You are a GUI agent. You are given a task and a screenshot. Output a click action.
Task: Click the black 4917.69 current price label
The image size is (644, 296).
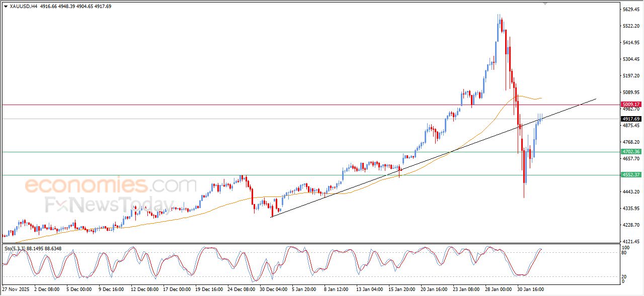tap(630, 119)
